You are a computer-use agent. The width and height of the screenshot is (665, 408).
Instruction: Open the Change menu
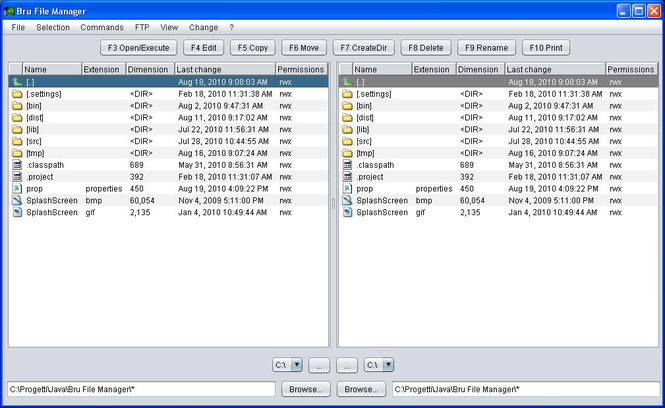[203, 28]
